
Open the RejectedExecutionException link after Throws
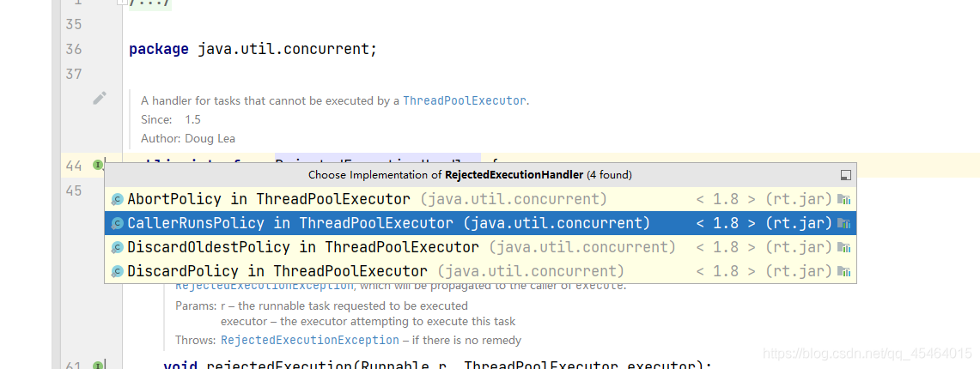click(309, 341)
